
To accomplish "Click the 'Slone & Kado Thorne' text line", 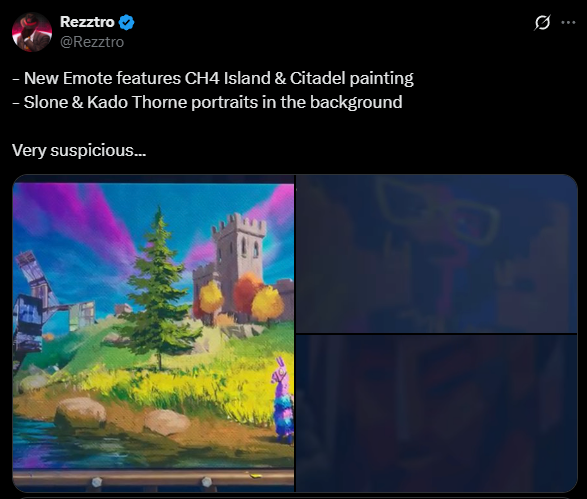I will tap(207, 103).
